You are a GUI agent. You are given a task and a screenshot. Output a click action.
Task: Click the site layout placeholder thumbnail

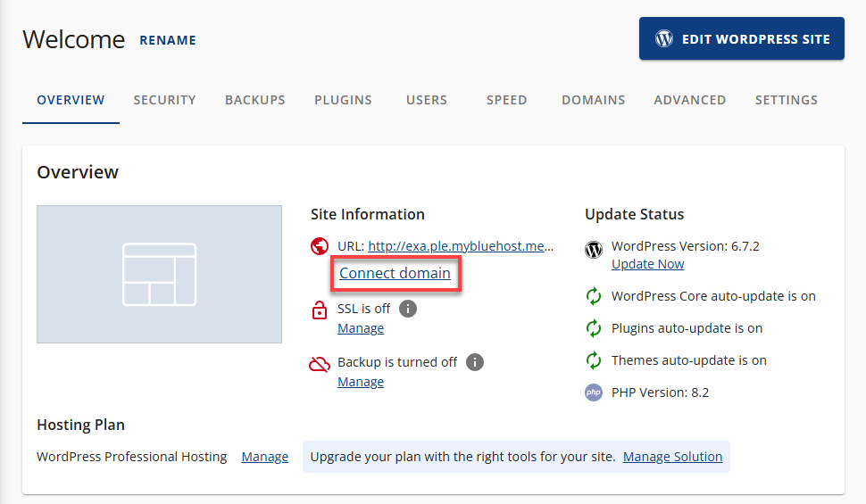(159, 275)
